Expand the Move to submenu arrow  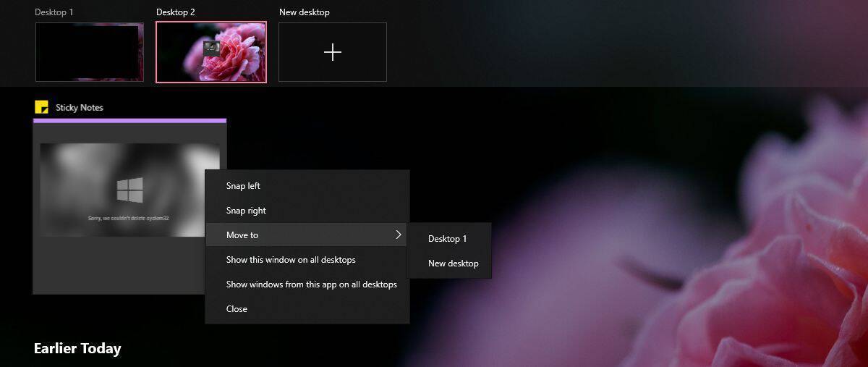coord(398,235)
